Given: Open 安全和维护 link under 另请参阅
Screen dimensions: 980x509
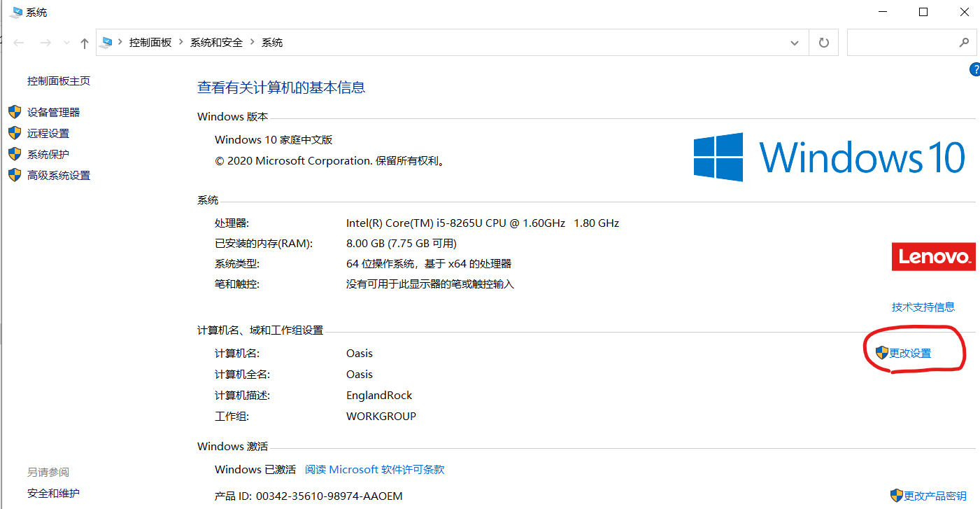Looking at the screenshot, I should (x=53, y=493).
